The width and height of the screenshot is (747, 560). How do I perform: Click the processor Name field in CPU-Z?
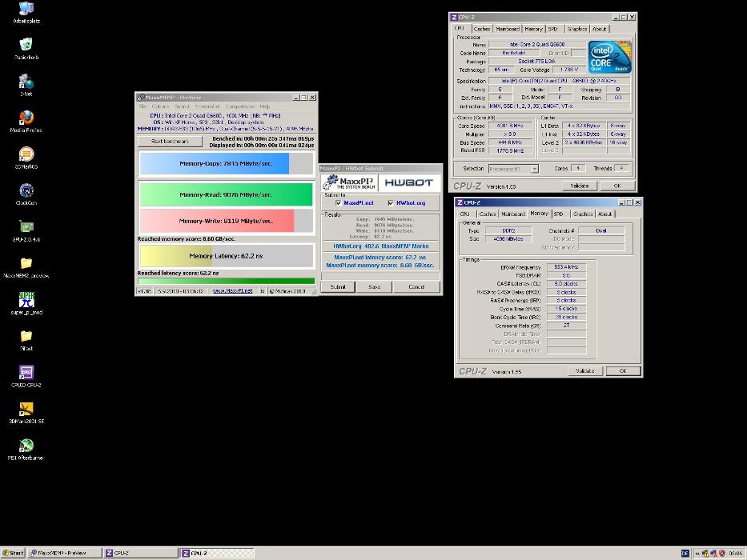(537, 44)
